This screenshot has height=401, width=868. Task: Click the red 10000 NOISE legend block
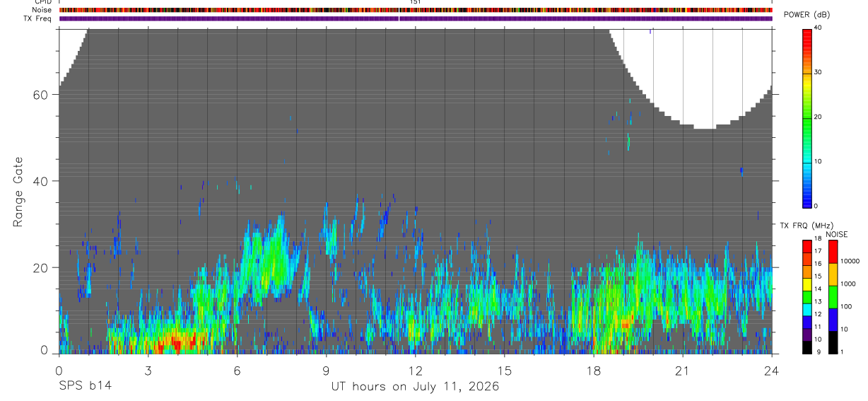coord(833,252)
